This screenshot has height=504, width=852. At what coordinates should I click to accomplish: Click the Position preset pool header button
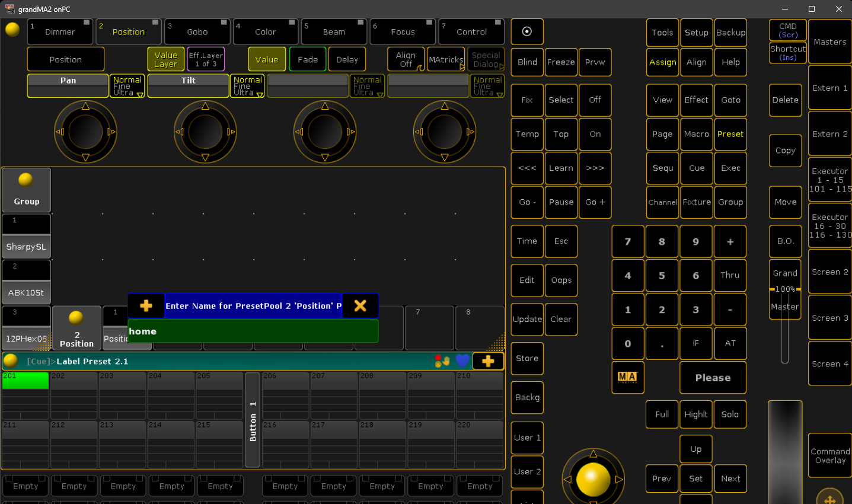76,328
